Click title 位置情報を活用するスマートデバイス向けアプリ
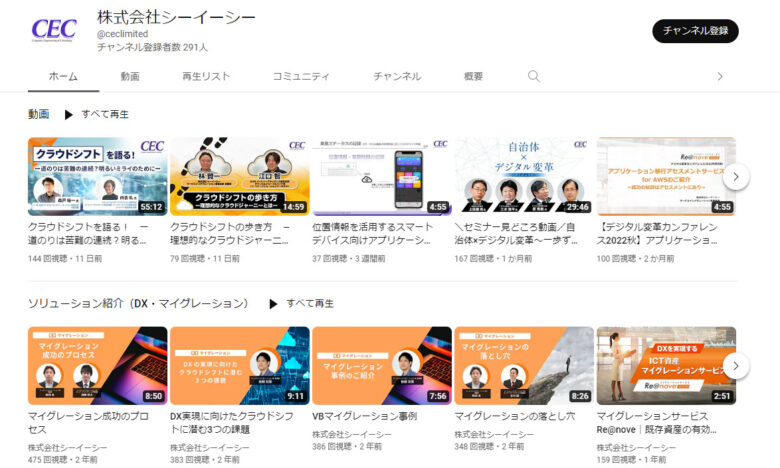 pyautogui.click(x=373, y=233)
